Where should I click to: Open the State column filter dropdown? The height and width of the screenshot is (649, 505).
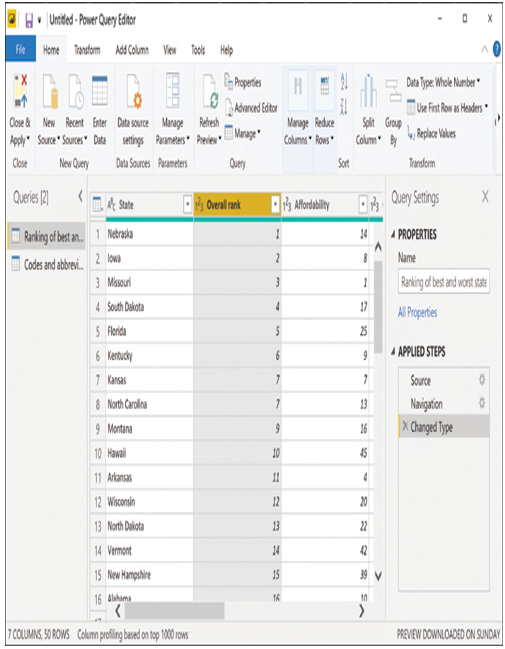[x=188, y=204]
